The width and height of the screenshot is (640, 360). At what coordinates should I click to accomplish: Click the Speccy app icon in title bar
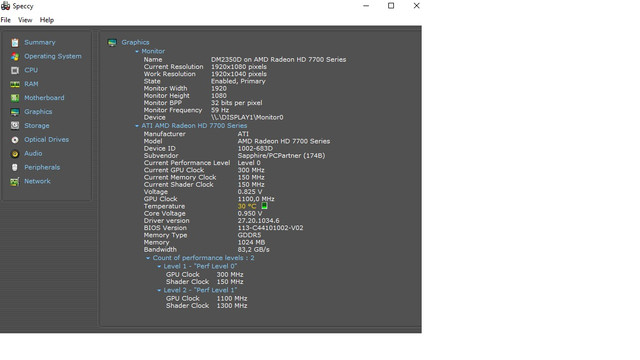click(5, 6)
